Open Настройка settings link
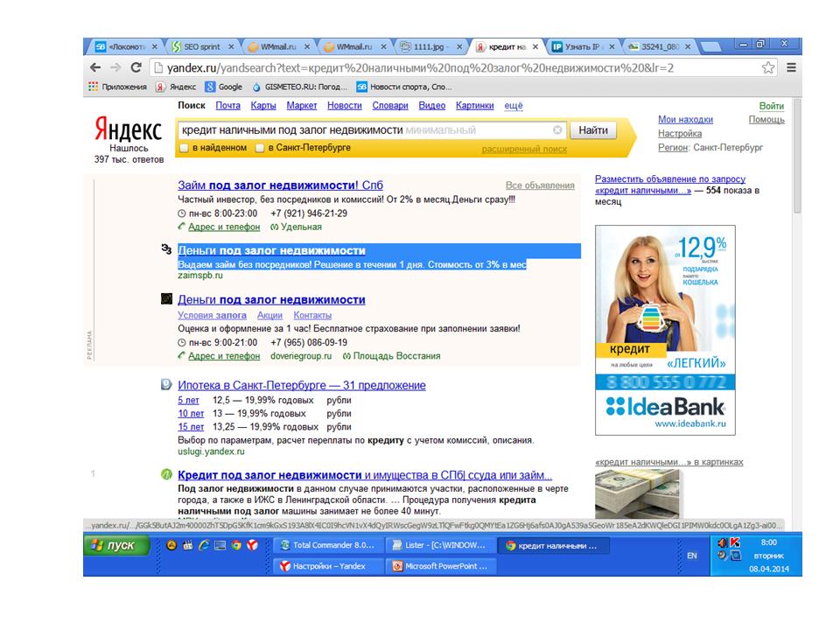Viewport: 840px width, 630px height. (680, 133)
